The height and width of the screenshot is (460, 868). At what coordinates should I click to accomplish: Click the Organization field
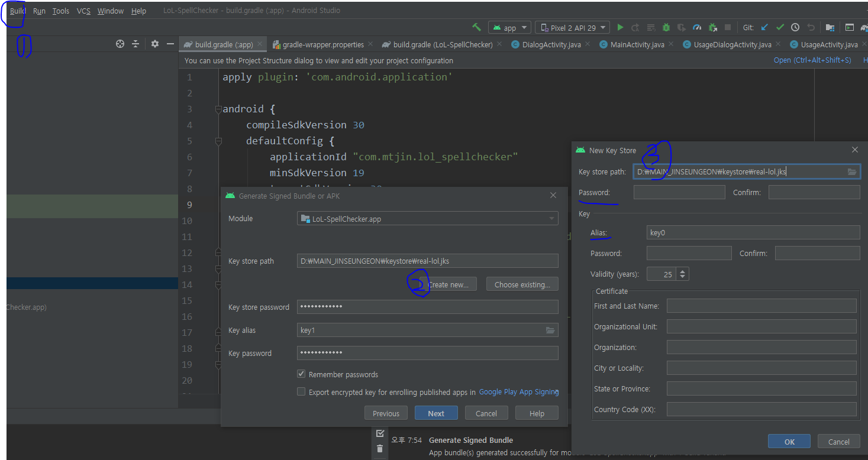coord(761,347)
